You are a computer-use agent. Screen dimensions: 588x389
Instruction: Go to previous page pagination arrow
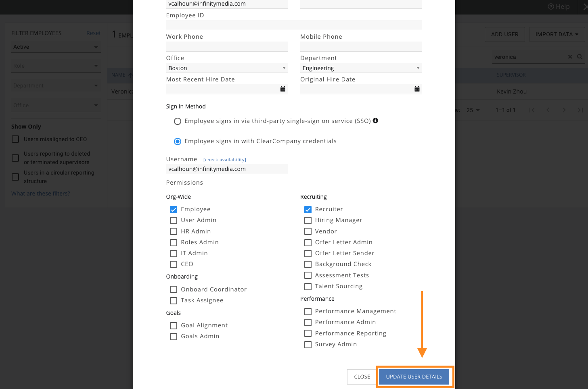548,110
